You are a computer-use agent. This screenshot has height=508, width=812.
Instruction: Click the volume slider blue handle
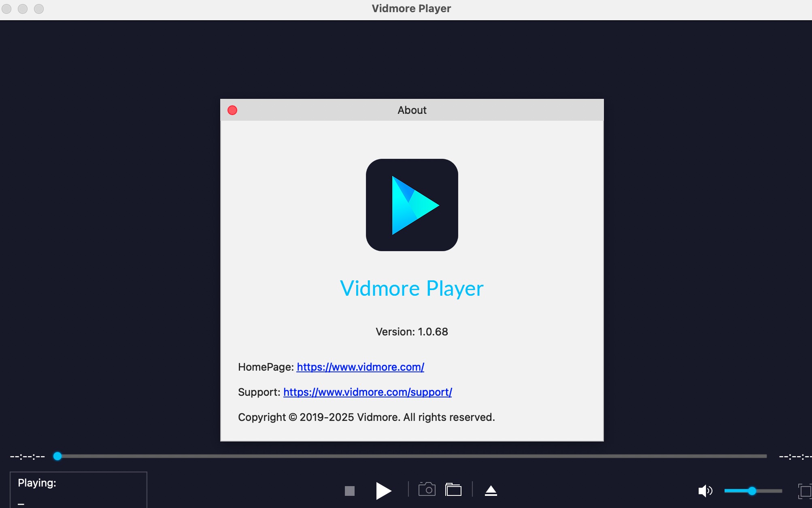[x=752, y=491]
